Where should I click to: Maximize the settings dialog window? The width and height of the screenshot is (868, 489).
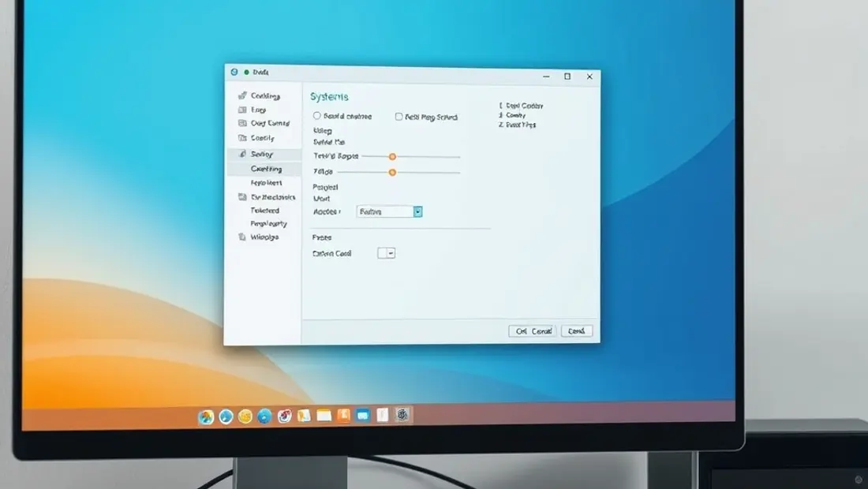point(567,77)
